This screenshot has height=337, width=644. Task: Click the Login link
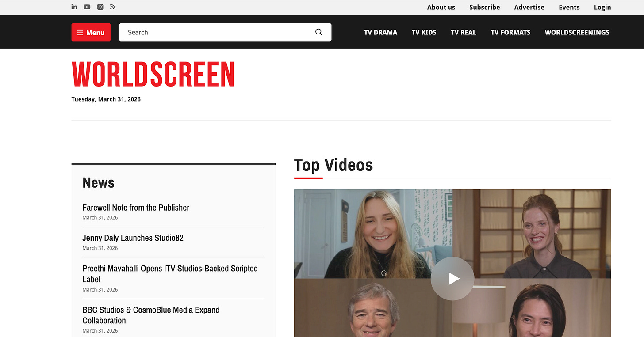602,7
